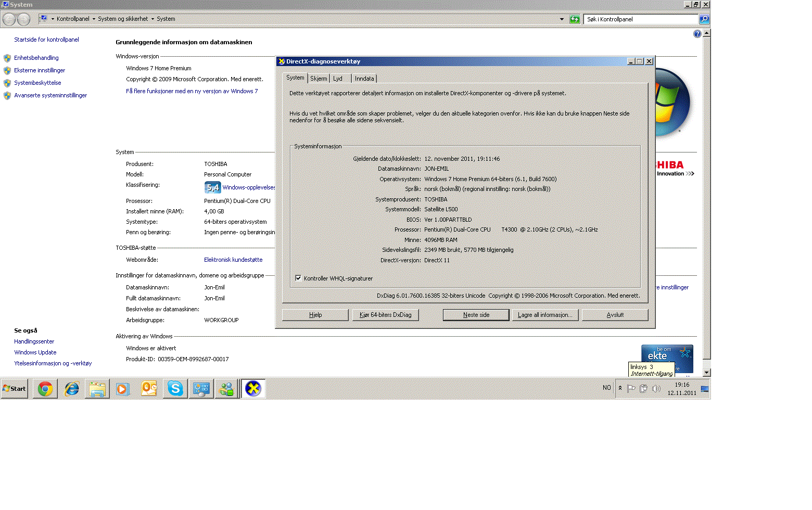Screen dimensions: 812x510
Task: Switch to the System tab in DirectX tool
Action: click(295, 78)
